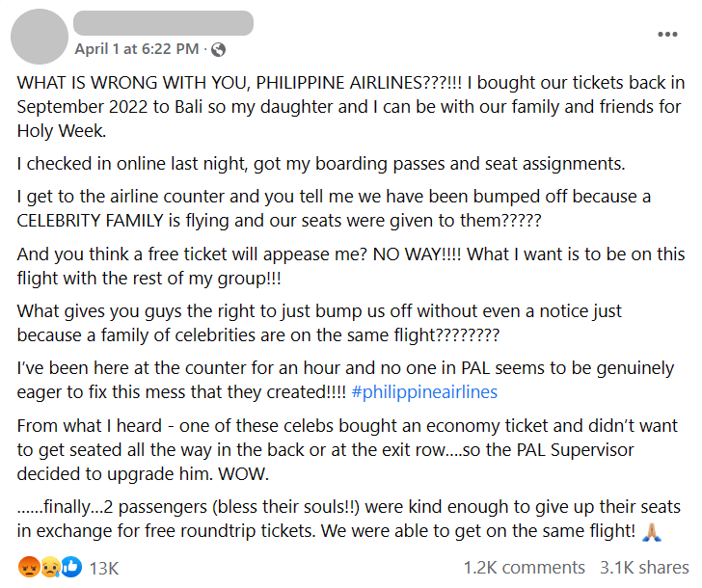The width and height of the screenshot is (702, 588).
Task: View the 3.1K shares
Action: click(x=644, y=568)
